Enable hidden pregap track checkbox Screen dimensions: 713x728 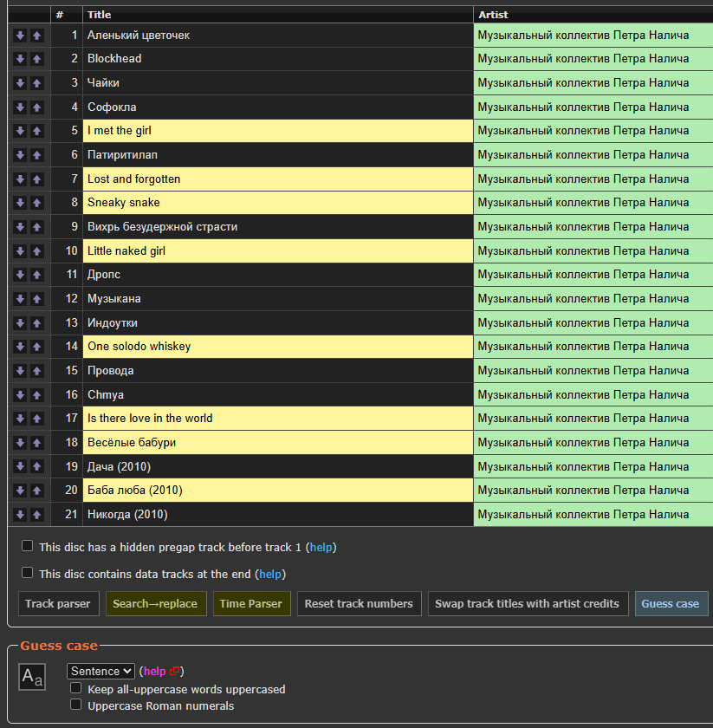[28, 546]
